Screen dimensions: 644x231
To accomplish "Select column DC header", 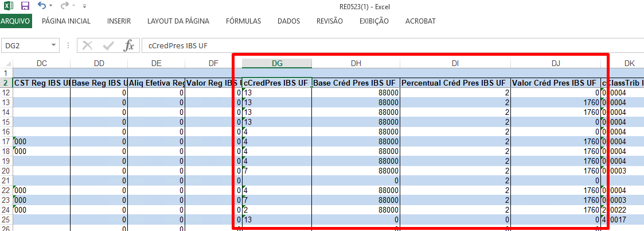I will pos(41,63).
